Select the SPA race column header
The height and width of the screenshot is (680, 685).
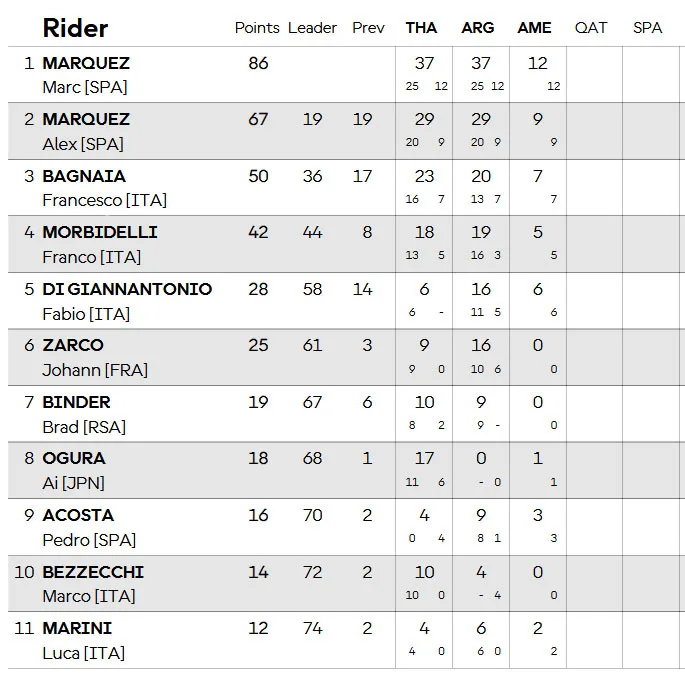[647, 28]
